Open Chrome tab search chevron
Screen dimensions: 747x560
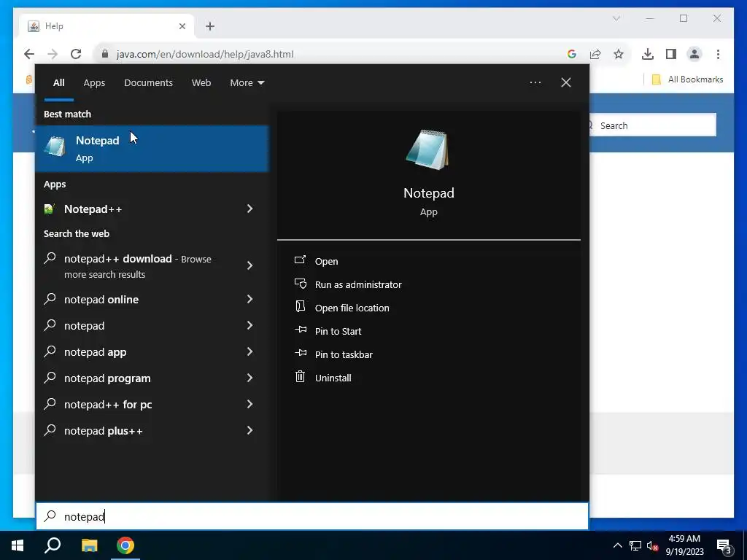pyautogui.click(x=616, y=18)
